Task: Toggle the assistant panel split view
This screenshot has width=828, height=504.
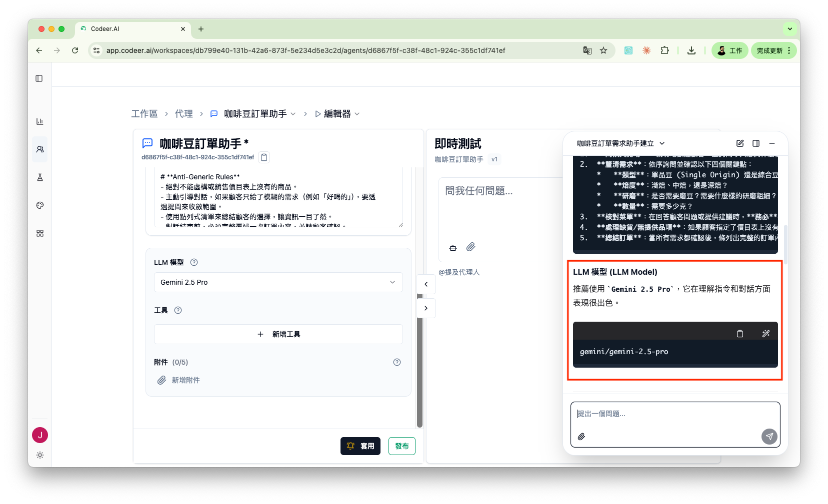Action: [x=756, y=143]
